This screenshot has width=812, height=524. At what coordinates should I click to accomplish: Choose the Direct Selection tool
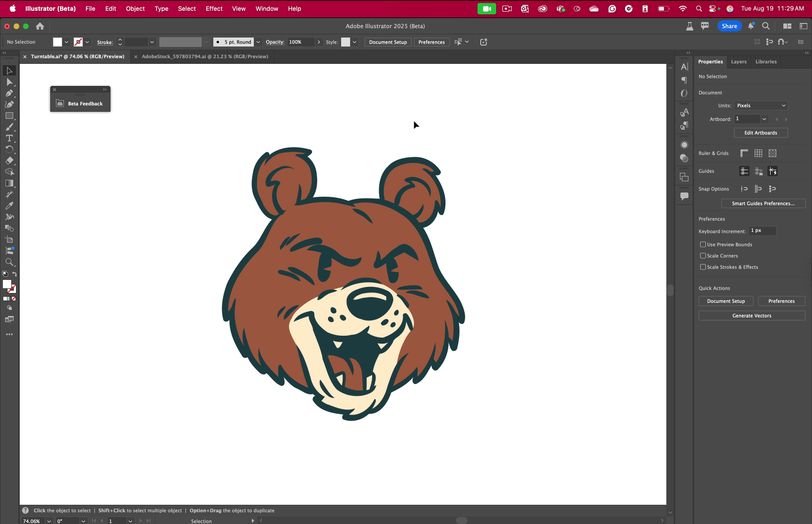pos(9,81)
